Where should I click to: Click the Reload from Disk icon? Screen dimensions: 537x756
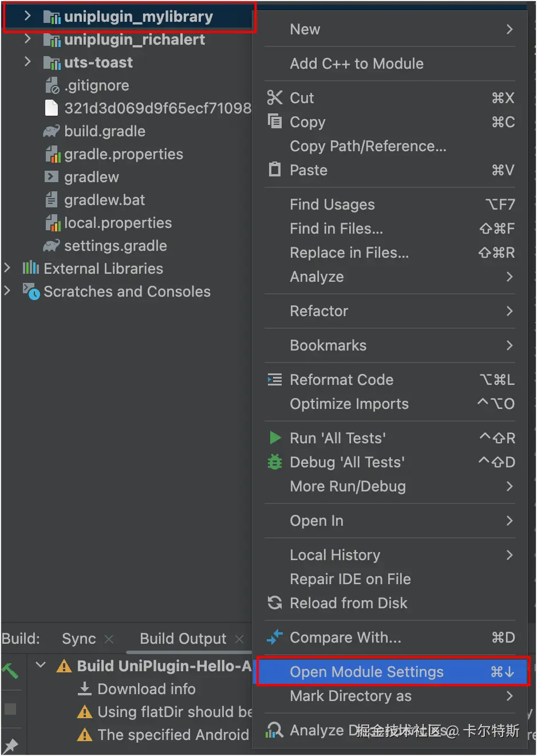click(275, 603)
